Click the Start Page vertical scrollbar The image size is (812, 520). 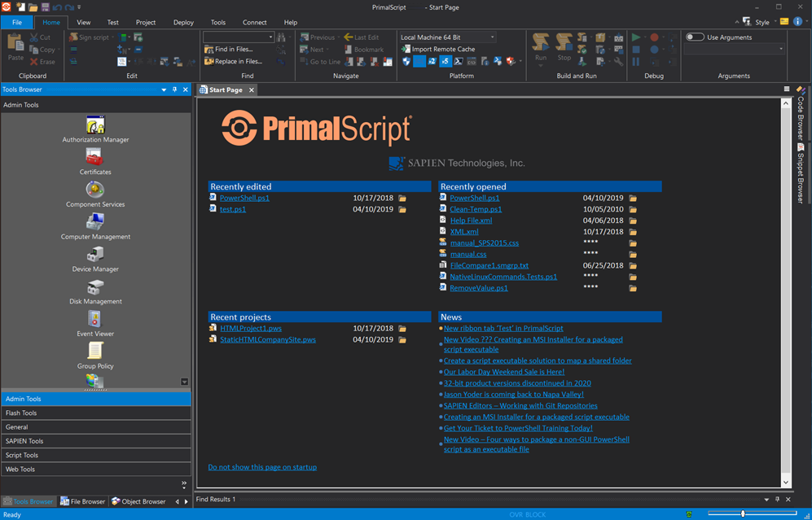[x=786, y=292]
